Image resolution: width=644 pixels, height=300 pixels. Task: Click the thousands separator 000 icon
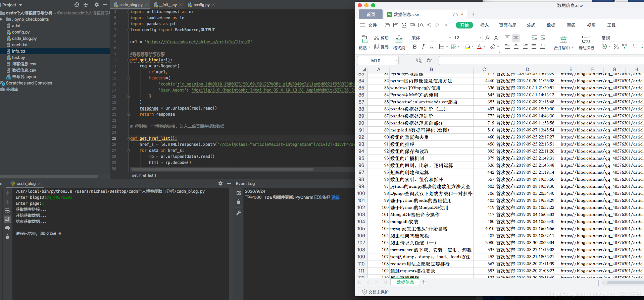pyautogui.click(x=625, y=47)
